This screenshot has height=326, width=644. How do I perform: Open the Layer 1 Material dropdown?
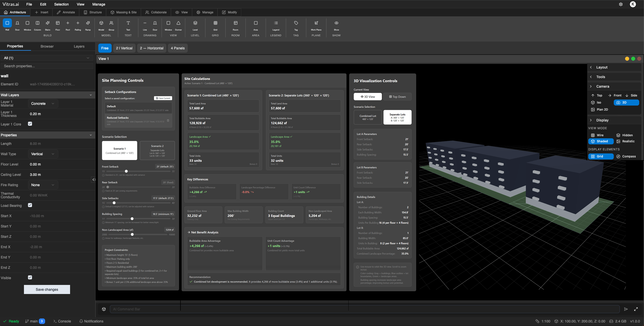(43, 103)
